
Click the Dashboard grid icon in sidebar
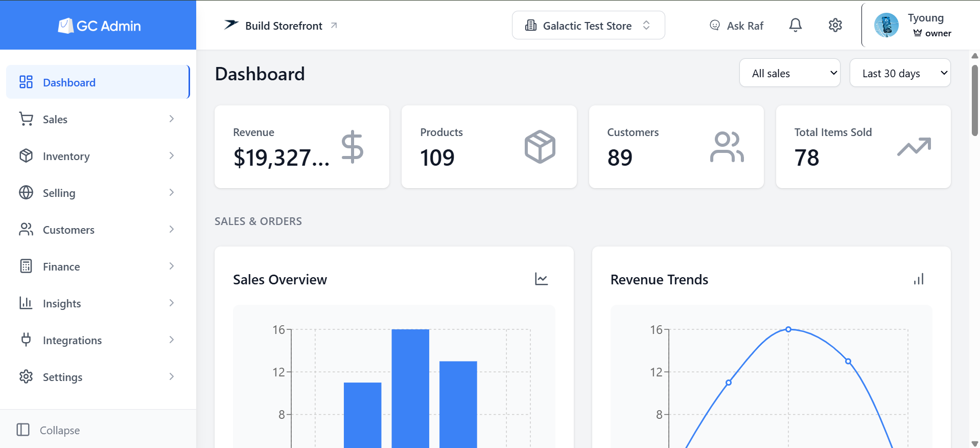[26, 82]
